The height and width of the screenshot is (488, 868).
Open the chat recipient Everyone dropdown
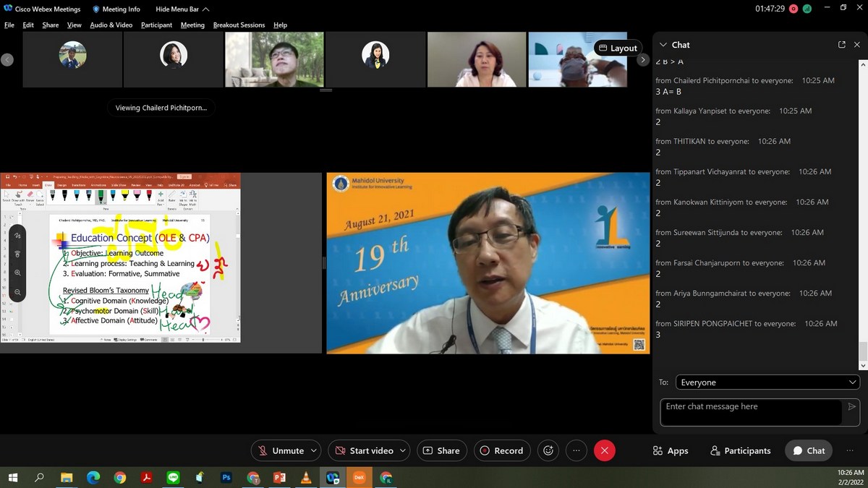767,382
